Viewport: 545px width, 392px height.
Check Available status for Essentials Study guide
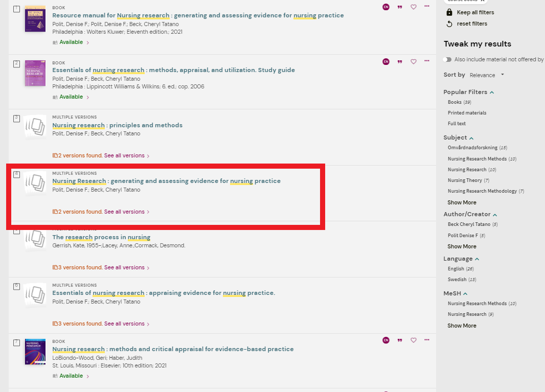click(71, 97)
